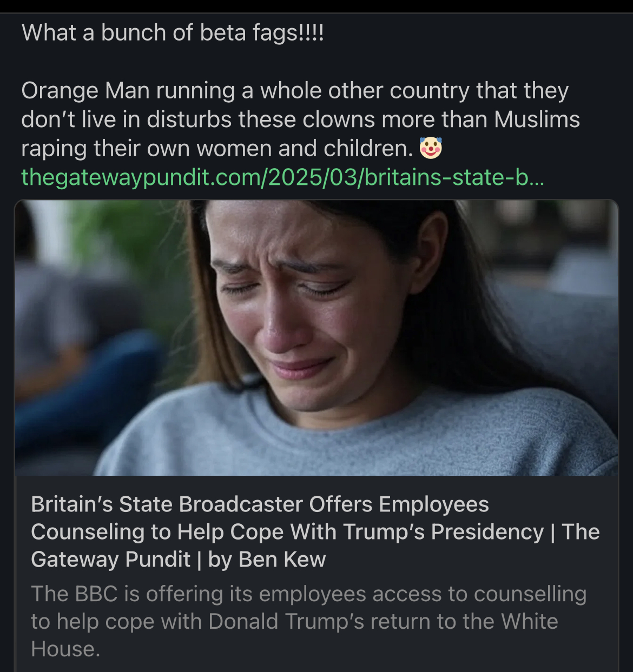
Task: Click 'by Ben Kew' in the headline
Action: click(269, 560)
